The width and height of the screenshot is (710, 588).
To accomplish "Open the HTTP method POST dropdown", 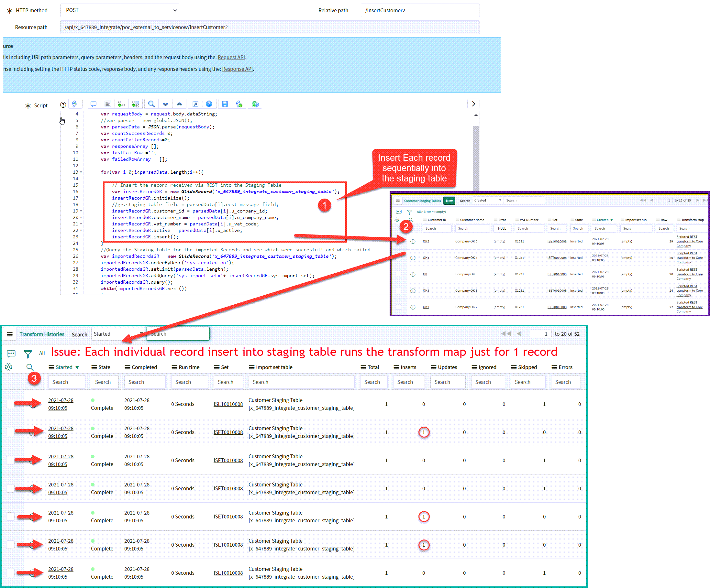I will [119, 10].
